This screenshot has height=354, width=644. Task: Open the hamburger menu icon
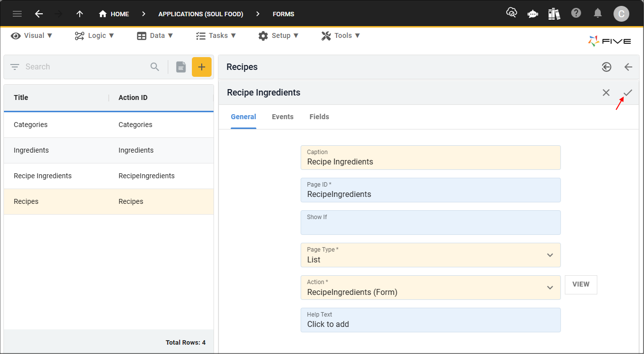17,14
